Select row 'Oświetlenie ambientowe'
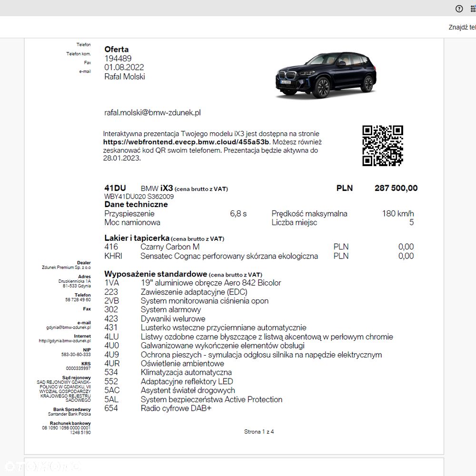 tap(182, 363)
